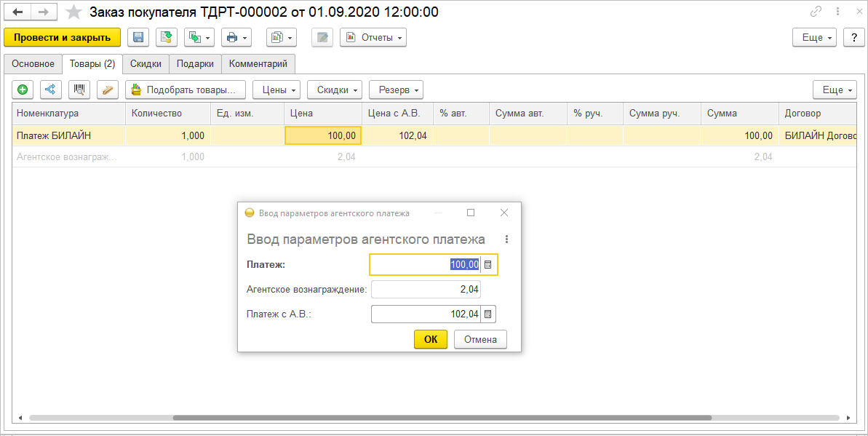Open help with the question mark button
Screen dimensions: 868x436
pos(853,38)
